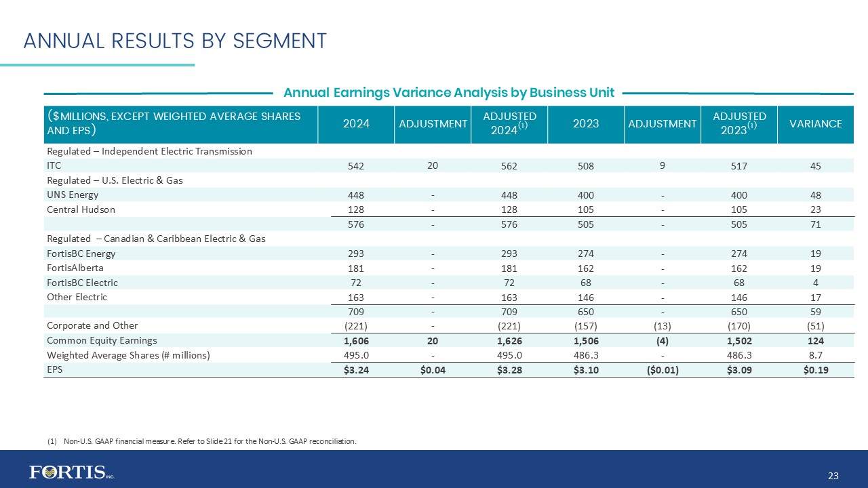Click the Adjusted 2024 column header
Viewport: 868px width, 488px height.
click(x=509, y=123)
